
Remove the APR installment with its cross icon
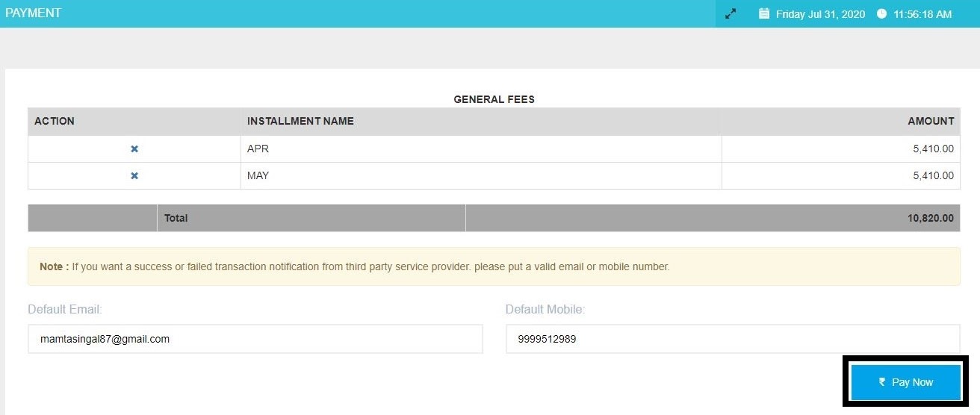pos(134,149)
